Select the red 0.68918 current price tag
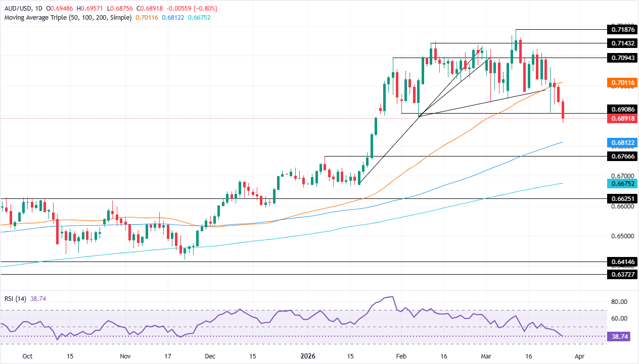639x364 pixels. click(x=622, y=118)
